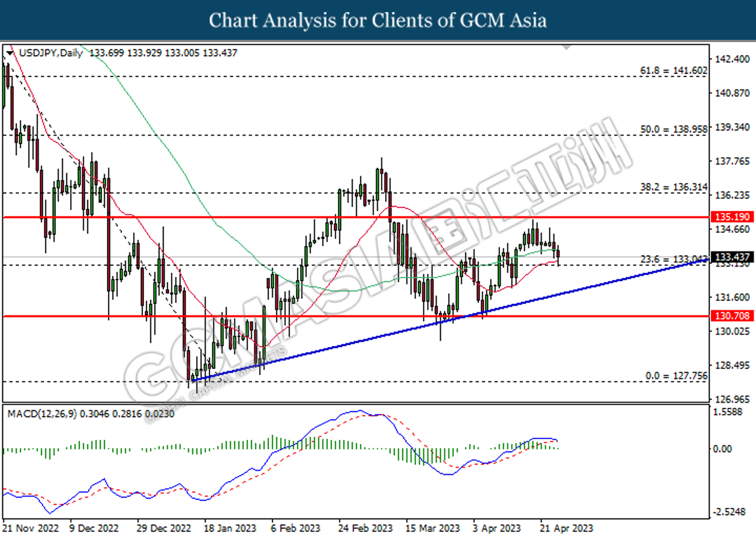The height and width of the screenshot is (540, 756).
Task: Click the USDJPY,Daily symbol label
Action: pos(50,52)
